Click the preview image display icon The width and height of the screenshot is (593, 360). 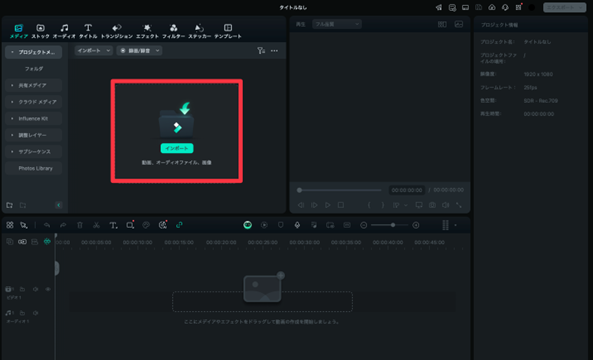click(459, 24)
